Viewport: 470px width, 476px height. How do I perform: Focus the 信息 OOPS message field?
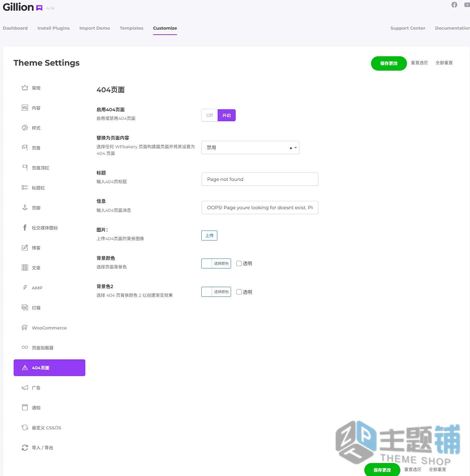tap(260, 208)
